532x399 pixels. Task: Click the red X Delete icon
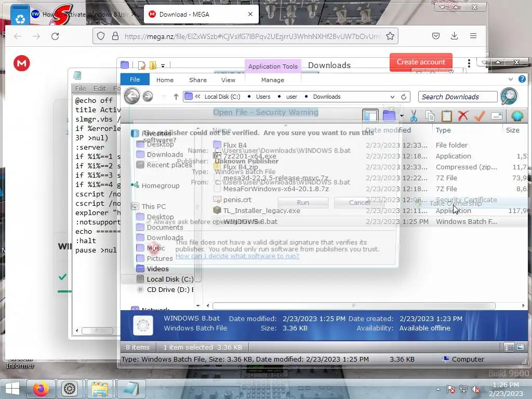(x=463, y=116)
